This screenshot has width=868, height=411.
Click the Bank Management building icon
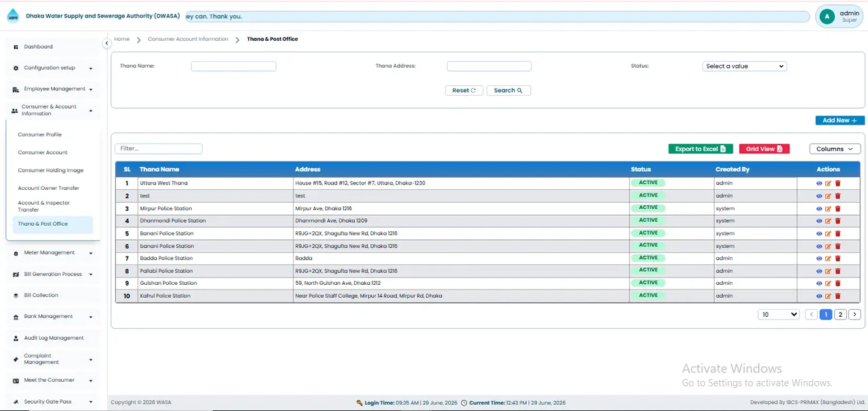[x=16, y=317]
